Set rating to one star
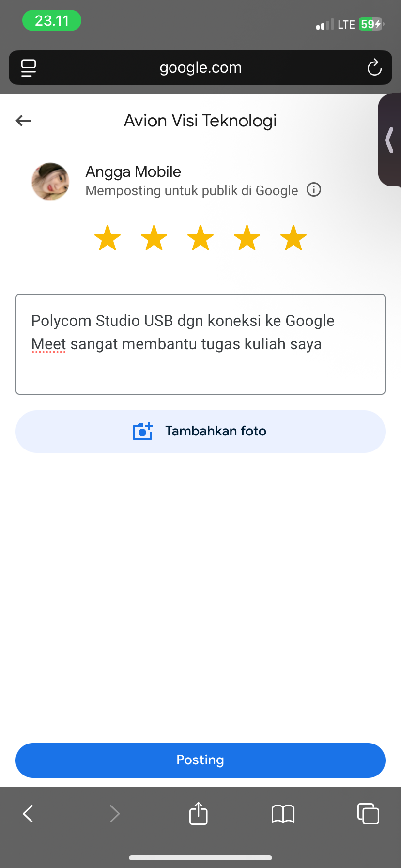This screenshot has width=401, height=868. pos(108,238)
